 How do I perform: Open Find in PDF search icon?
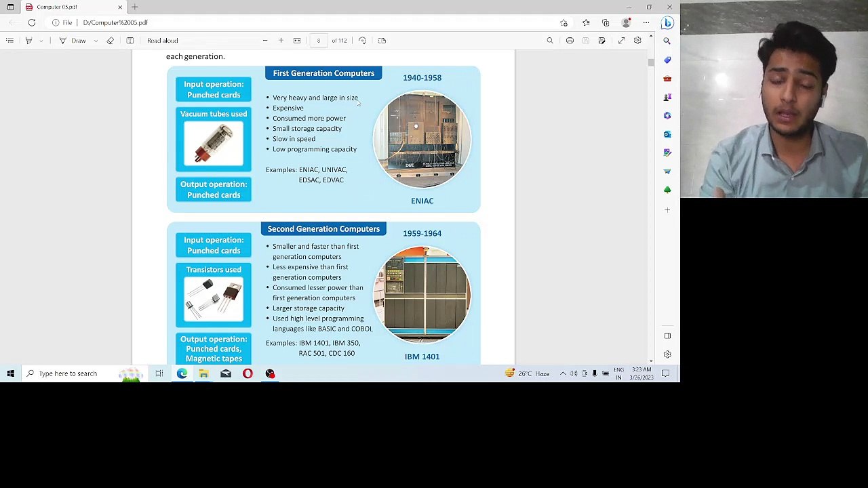click(x=550, y=41)
